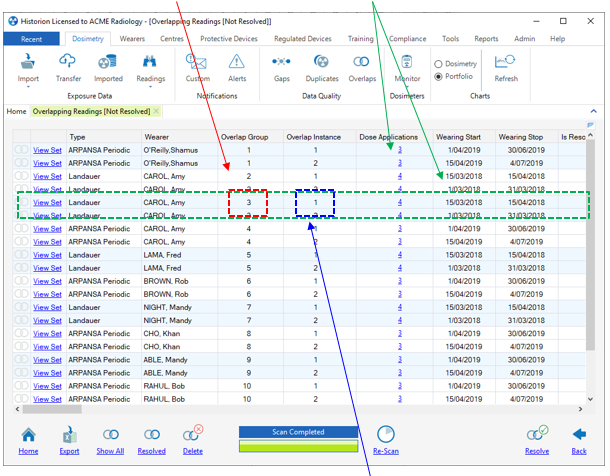
Task: Open the Gaps data quality check
Action: 282,68
